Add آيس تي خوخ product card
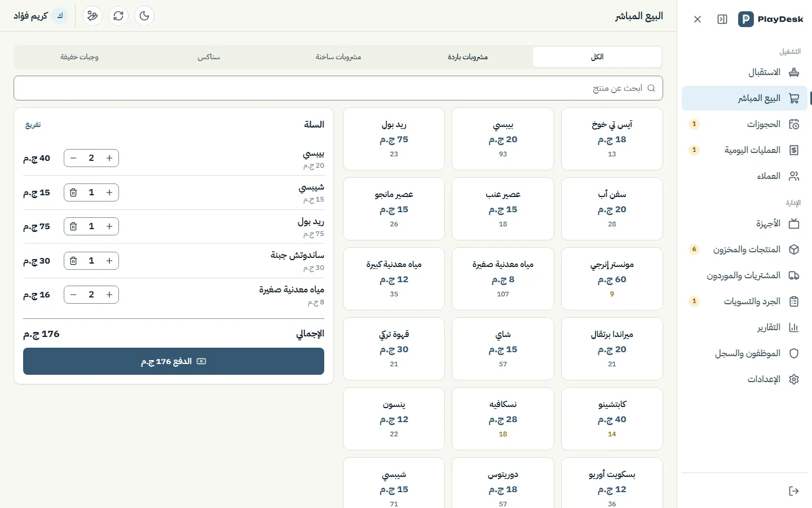The width and height of the screenshot is (812, 508). coord(612,139)
